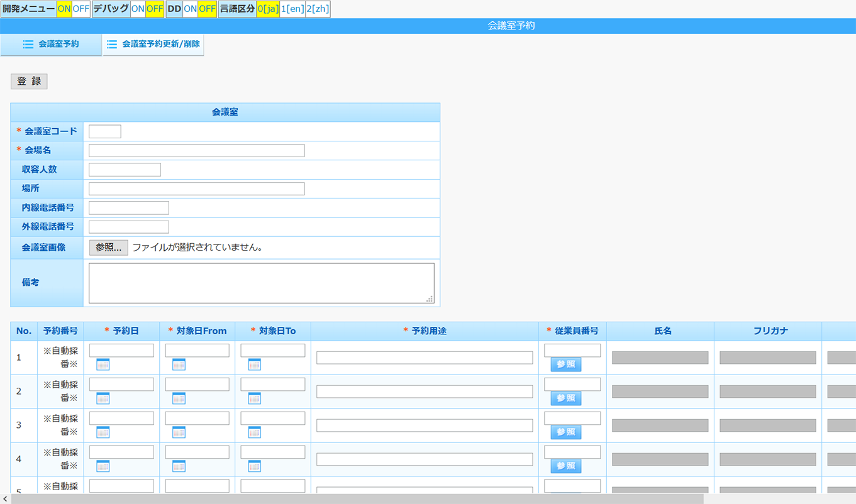Focus 予約用途 field in row 4
Viewport: 856px width, 504px height.
pos(425,459)
